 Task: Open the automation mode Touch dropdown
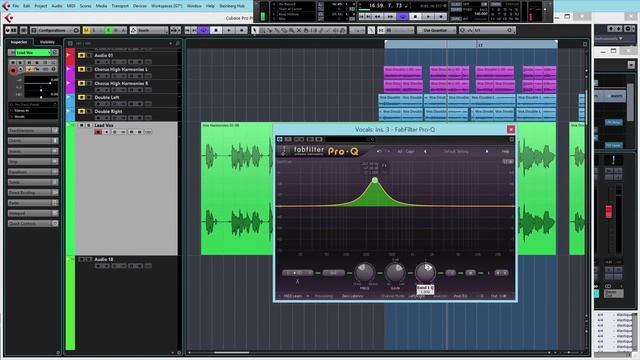coord(149,30)
